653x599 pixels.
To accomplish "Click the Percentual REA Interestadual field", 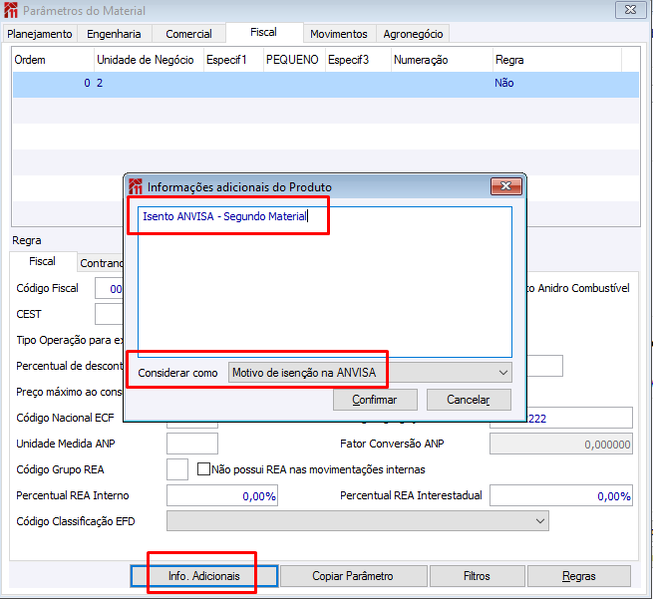I will point(561,495).
